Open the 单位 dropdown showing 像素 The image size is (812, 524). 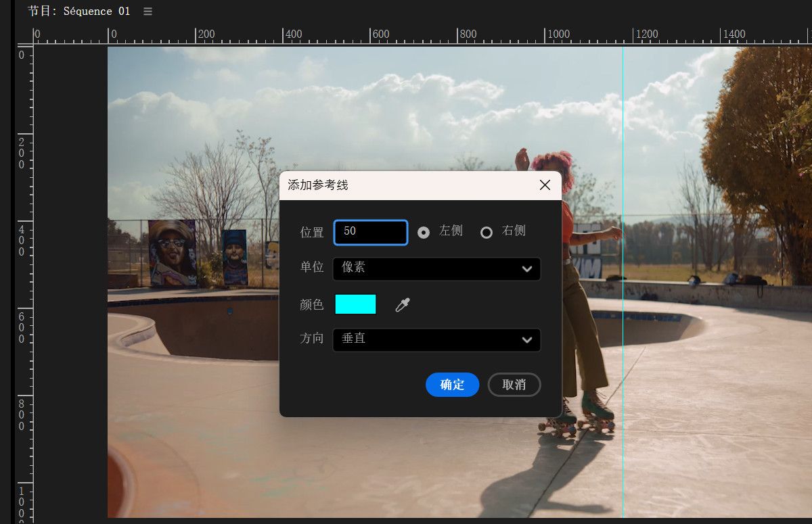click(437, 268)
